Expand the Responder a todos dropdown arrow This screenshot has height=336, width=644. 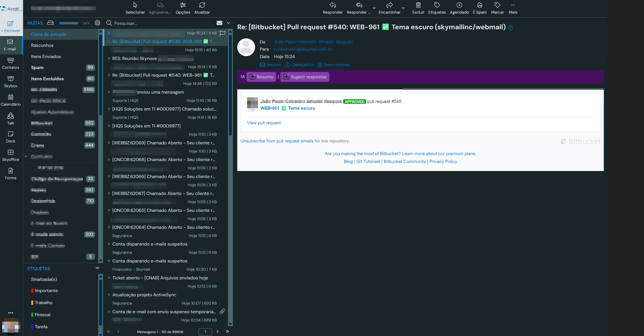[374, 8]
